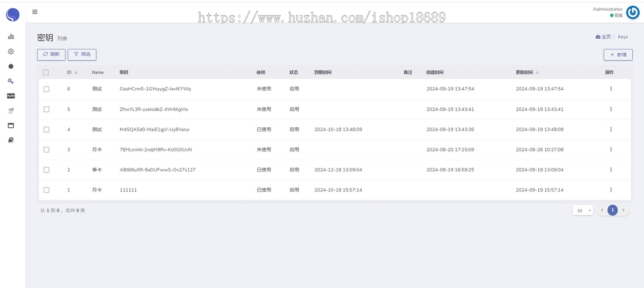Click expiry 2024-10-18 13:48:09
The image size is (644, 288).
click(x=338, y=129)
